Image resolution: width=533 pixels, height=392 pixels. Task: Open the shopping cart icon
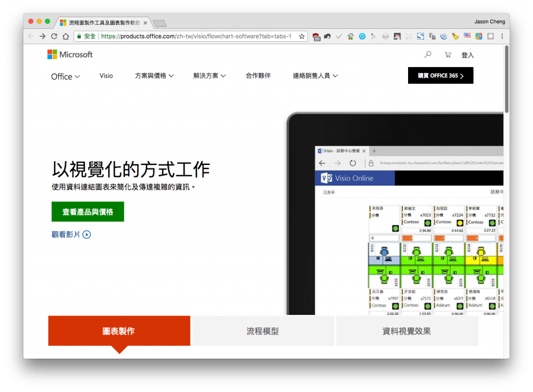tap(448, 55)
